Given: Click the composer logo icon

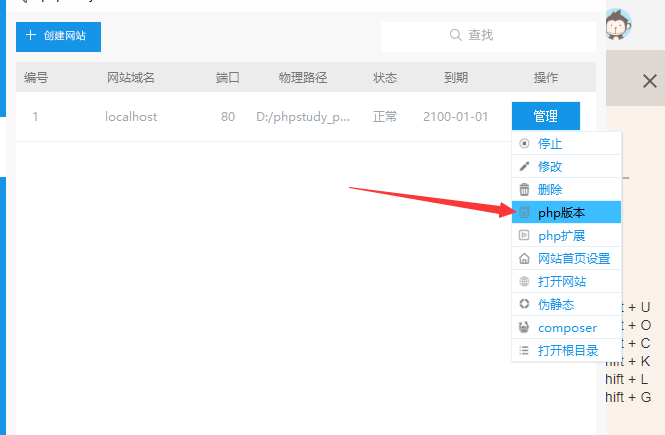Looking at the screenshot, I should 524,327.
